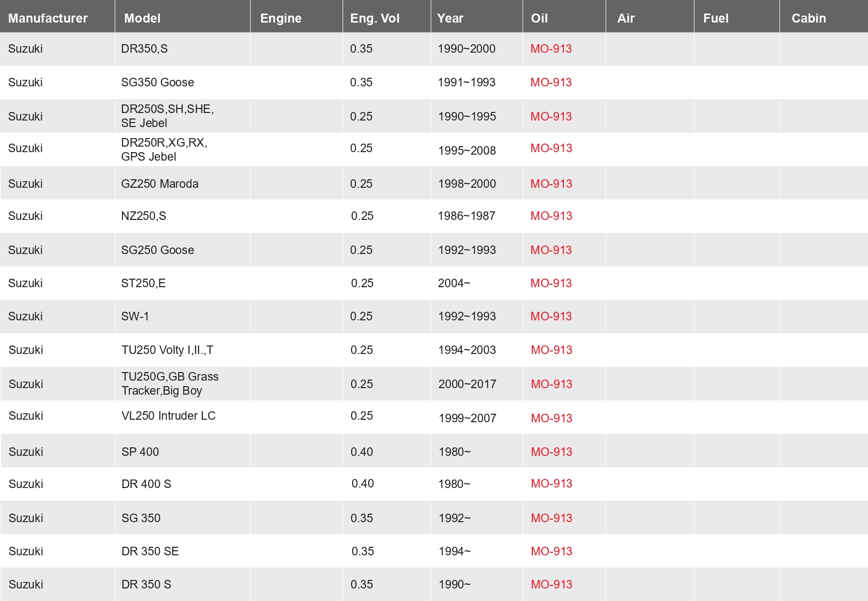Image resolution: width=868 pixels, height=601 pixels.
Task: Click Suzuki in the SG 350 row
Action: coord(26,518)
